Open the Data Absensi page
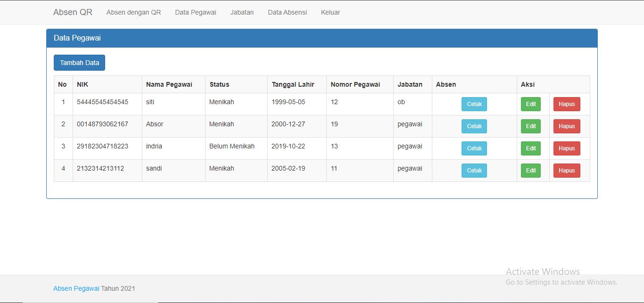Image resolution: width=644 pixels, height=303 pixels. pos(287,12)
